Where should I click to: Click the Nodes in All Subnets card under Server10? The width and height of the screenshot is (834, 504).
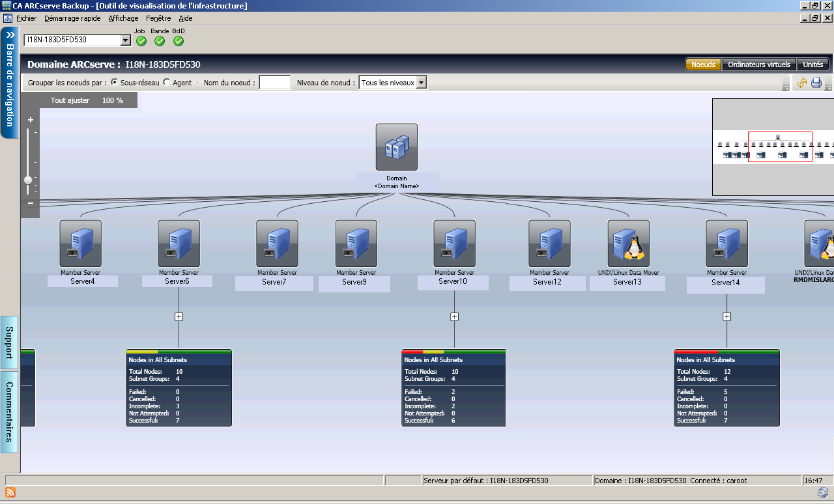pos(455,388)
